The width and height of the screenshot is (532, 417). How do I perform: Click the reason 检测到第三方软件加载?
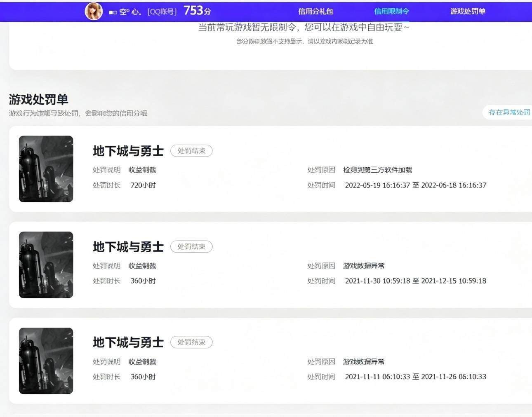[x=378, y=170]
